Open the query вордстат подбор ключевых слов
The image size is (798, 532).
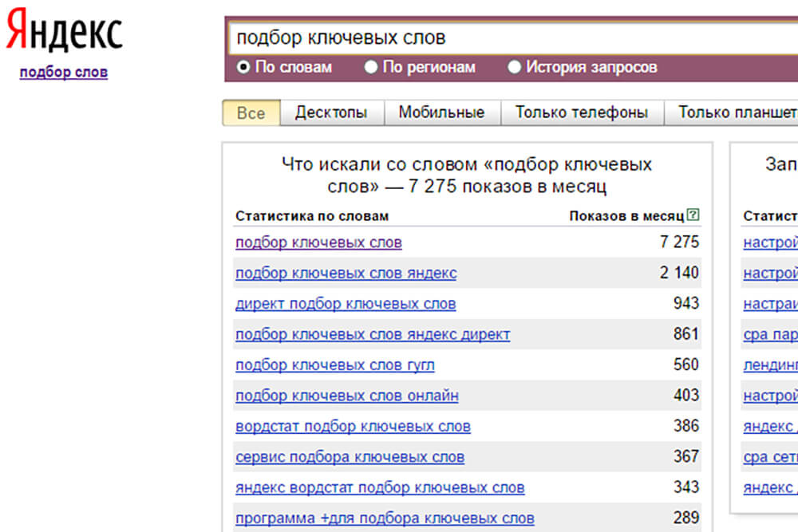[x=353, y=426]
